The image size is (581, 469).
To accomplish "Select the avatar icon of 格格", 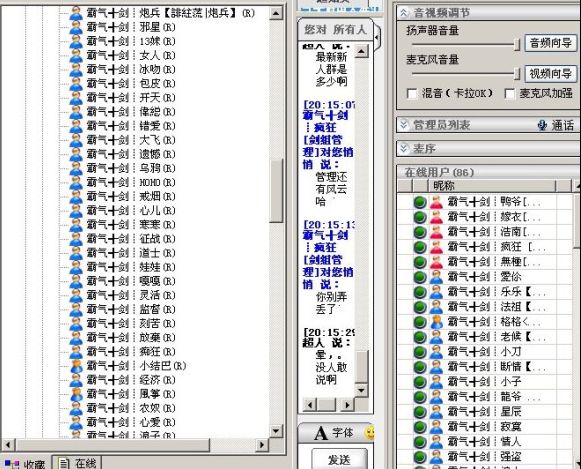I will 436,322.
